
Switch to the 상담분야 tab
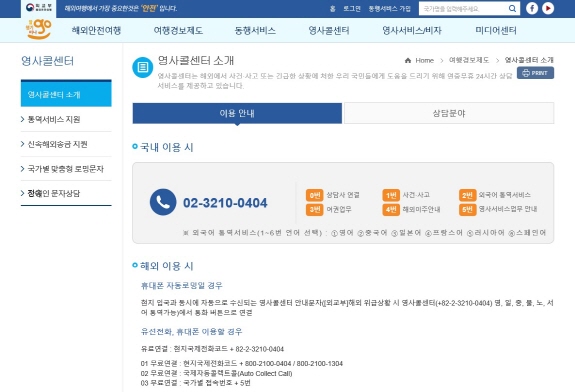pos(449,113)
